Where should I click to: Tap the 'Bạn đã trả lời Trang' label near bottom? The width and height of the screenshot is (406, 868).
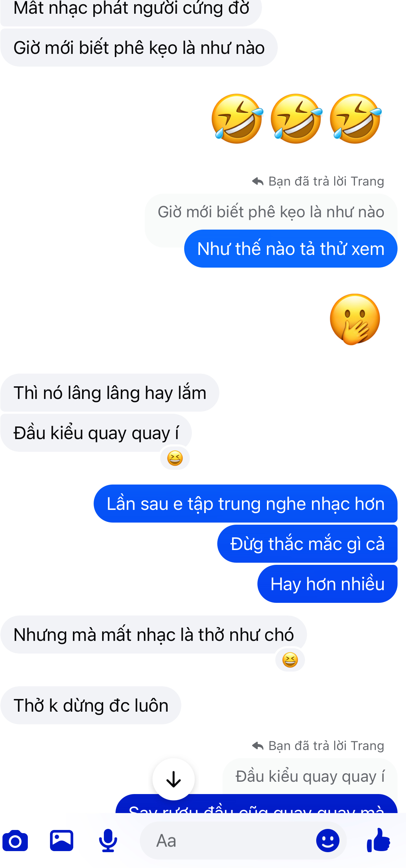click(326, 746)
